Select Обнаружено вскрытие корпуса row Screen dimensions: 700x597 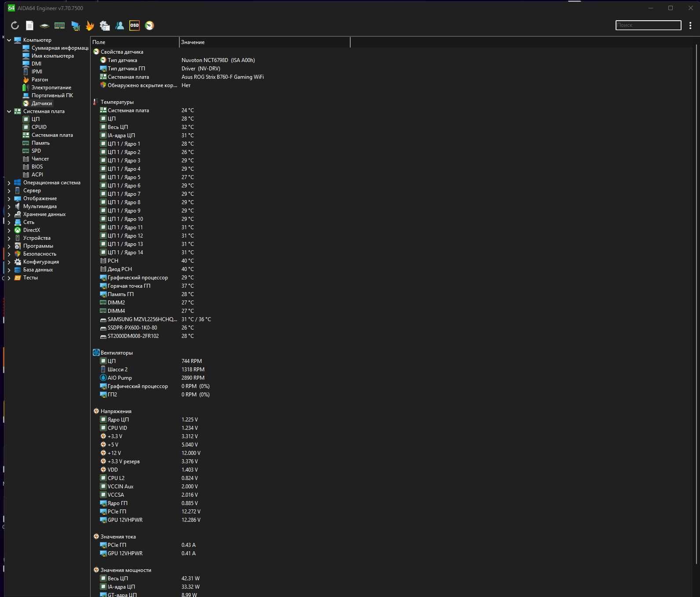tap(391, 85)
